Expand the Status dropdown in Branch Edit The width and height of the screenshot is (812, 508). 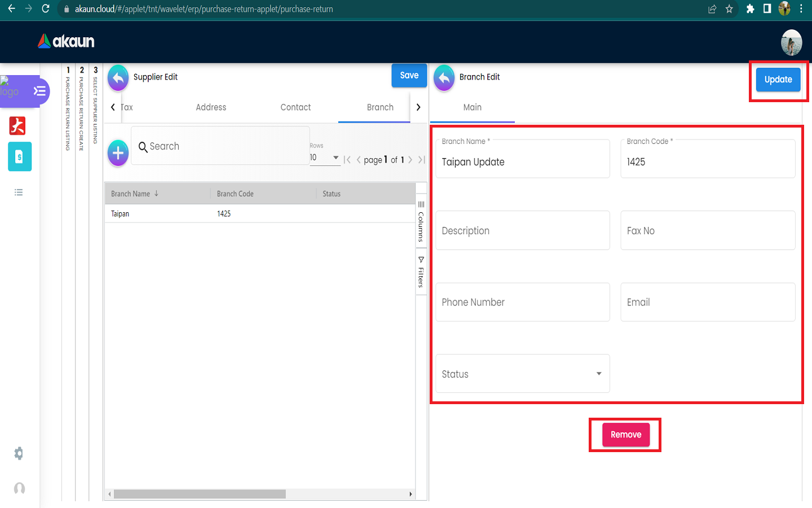click(x=522, y=374)
